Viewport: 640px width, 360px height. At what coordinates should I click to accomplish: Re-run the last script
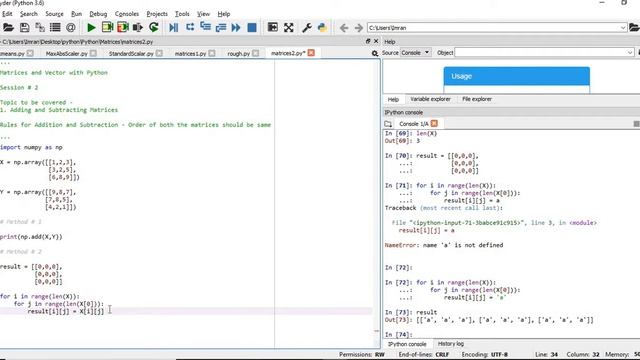[153, 27]
